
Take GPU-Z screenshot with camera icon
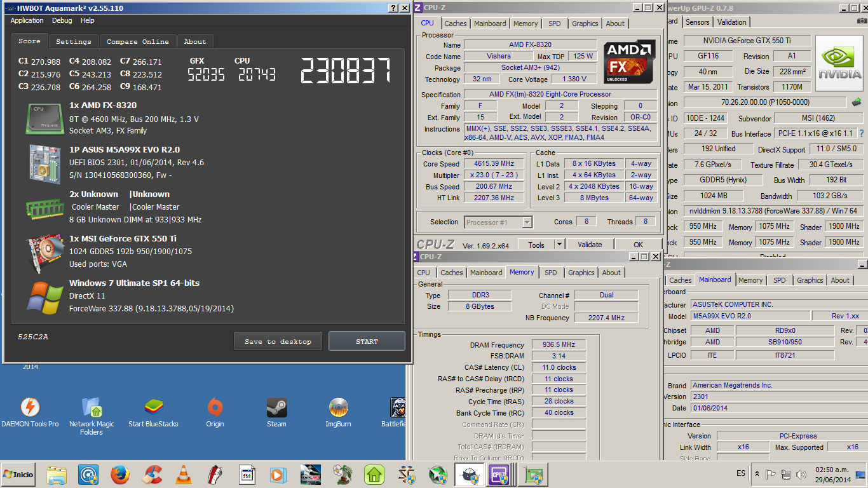click(862, 21)
